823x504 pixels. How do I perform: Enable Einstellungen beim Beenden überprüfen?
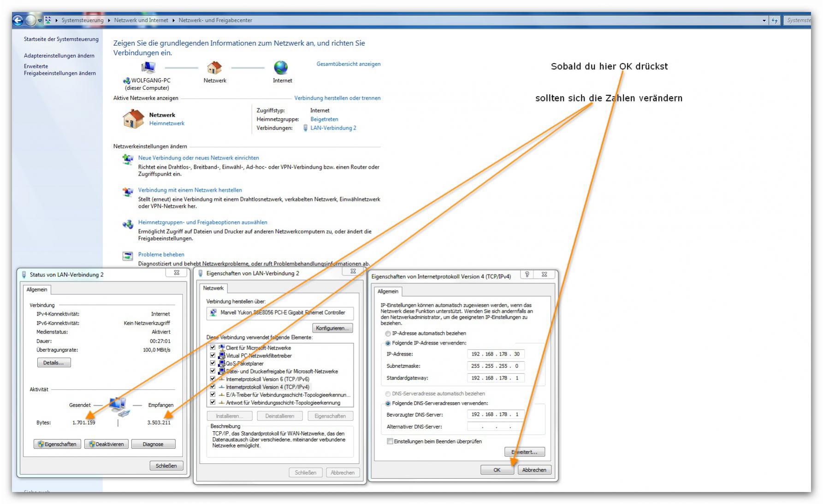[x=390, y=441]
